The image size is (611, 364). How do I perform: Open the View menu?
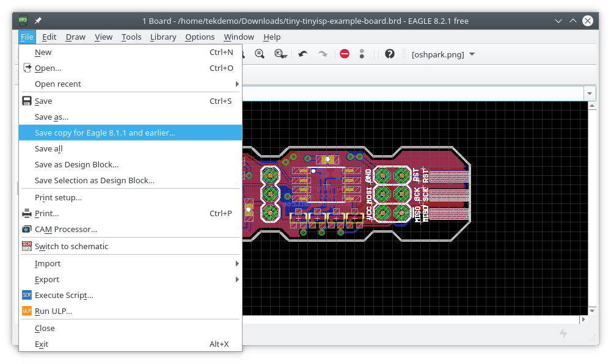(103, 37)
